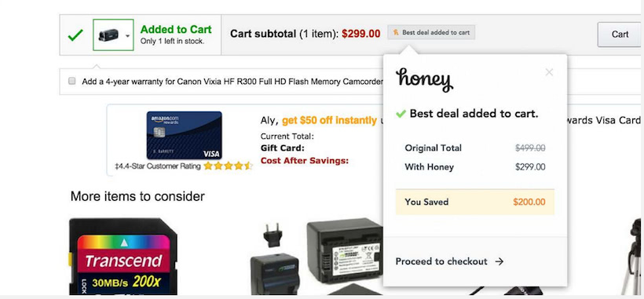The width and height of the screenshot is (644, 299).
Task: Click the Best deal added to cart badge
Action: tap(431, 32)
